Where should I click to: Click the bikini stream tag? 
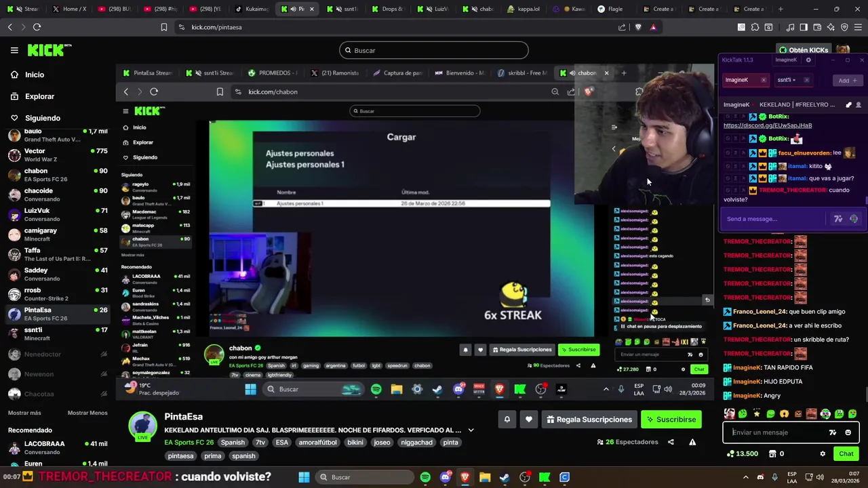pyautogui.click(x=355, y=443)
